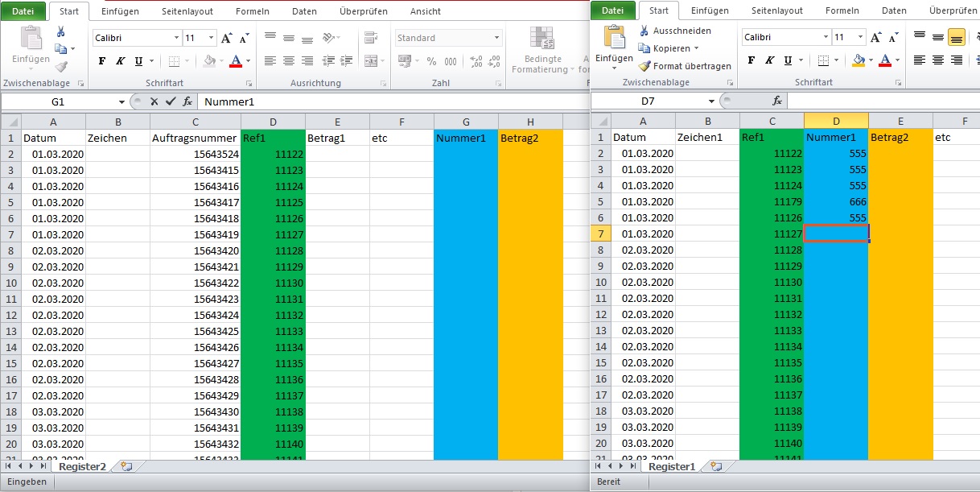
Task: Toggle align left in the Register2 window
Action: pos(270,61)
